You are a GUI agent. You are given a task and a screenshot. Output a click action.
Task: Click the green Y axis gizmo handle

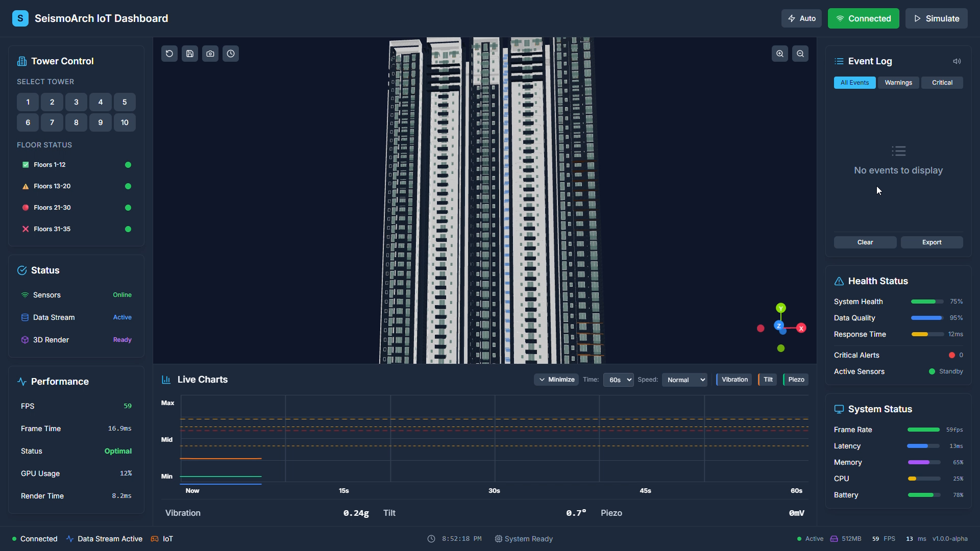781,308
